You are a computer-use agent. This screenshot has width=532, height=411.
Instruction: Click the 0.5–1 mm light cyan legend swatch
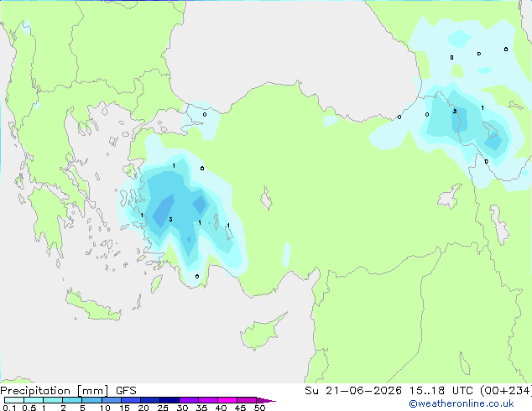(34, 400)
